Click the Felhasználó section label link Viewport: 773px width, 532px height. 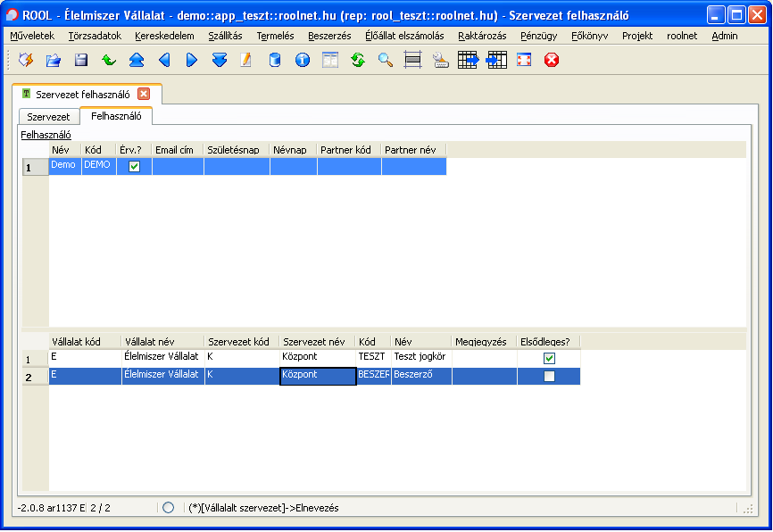pos(46,135)
